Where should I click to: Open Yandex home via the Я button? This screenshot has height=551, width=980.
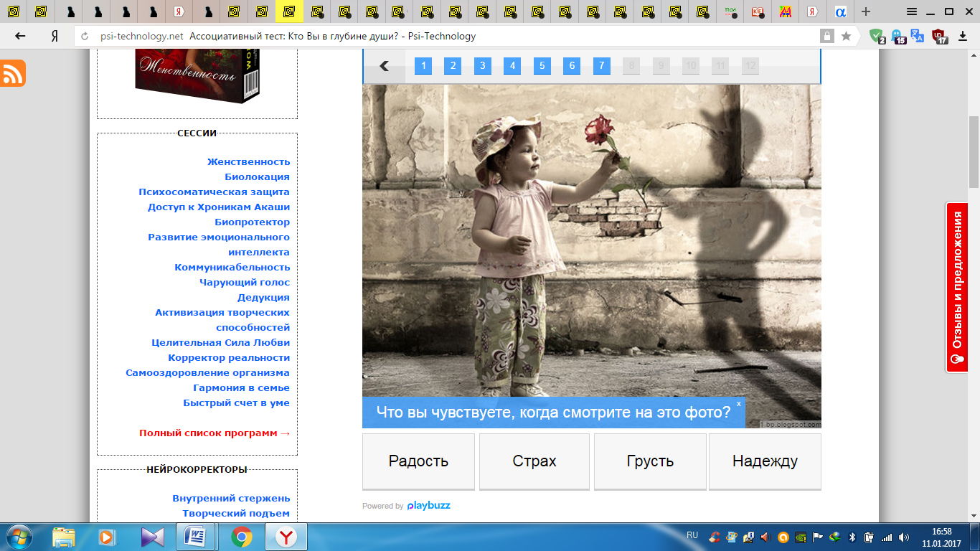coord(55,36)
